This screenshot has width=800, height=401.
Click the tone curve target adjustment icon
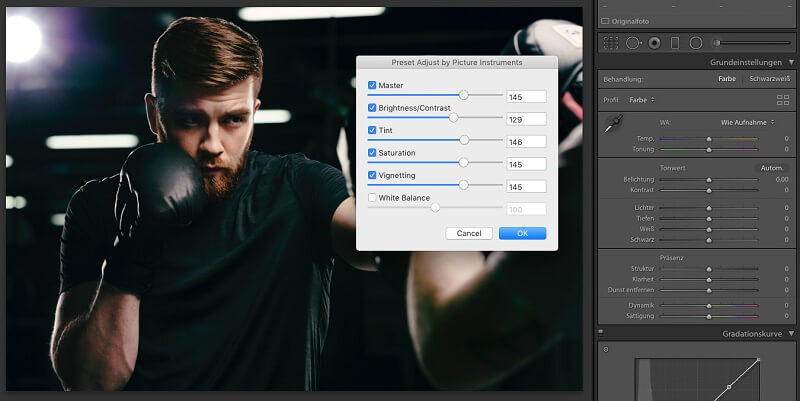coord(606,349)
